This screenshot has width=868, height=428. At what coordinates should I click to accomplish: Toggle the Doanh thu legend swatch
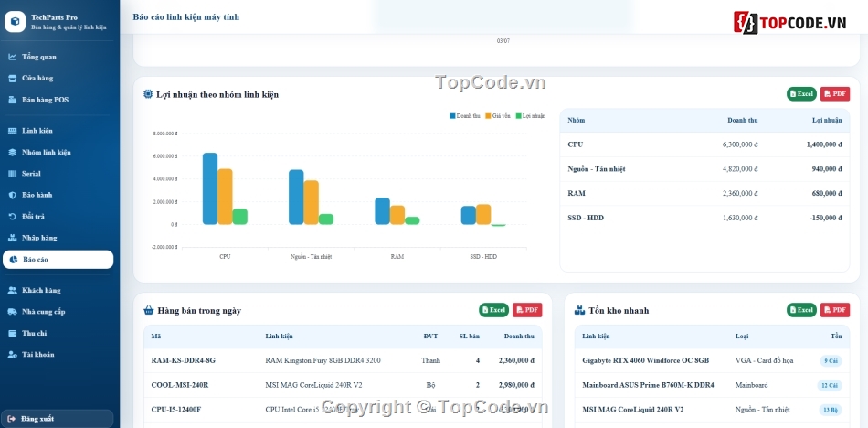[452, 116]
